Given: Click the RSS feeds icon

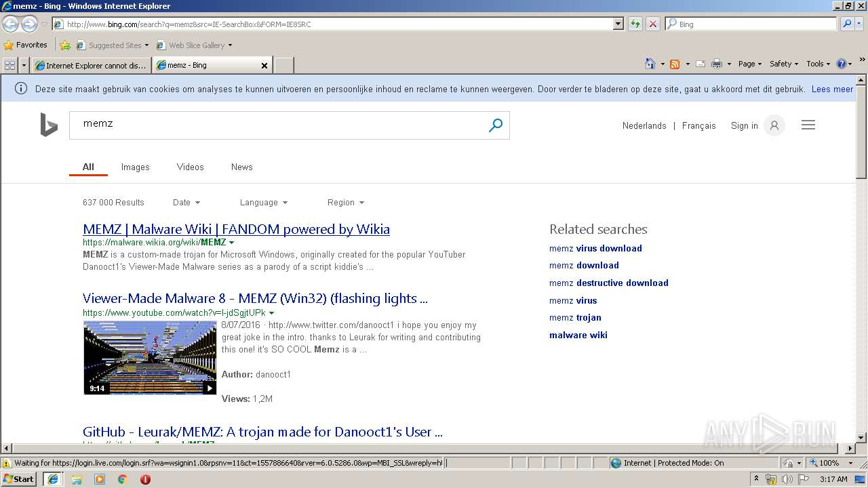Looking at the screenshot, I should pos(675,64).
